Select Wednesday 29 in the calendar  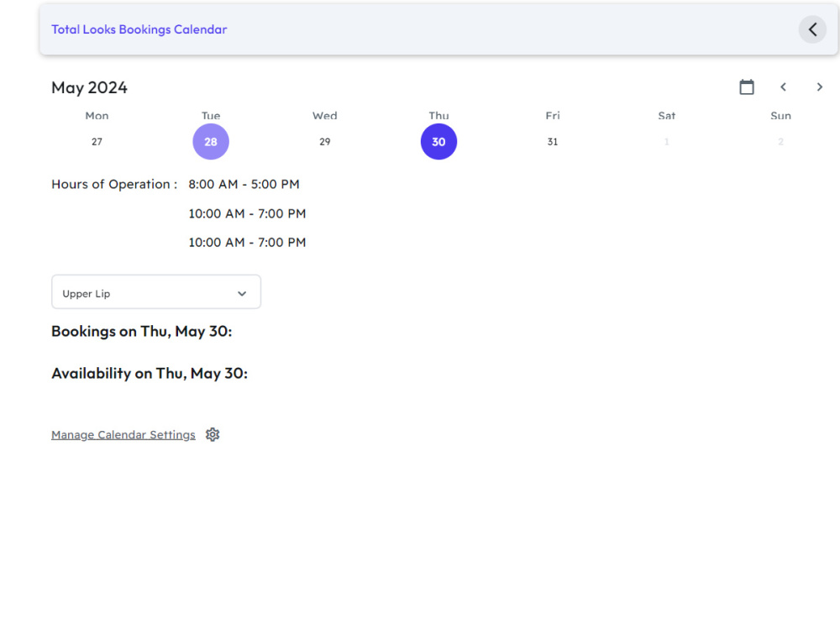324,142
